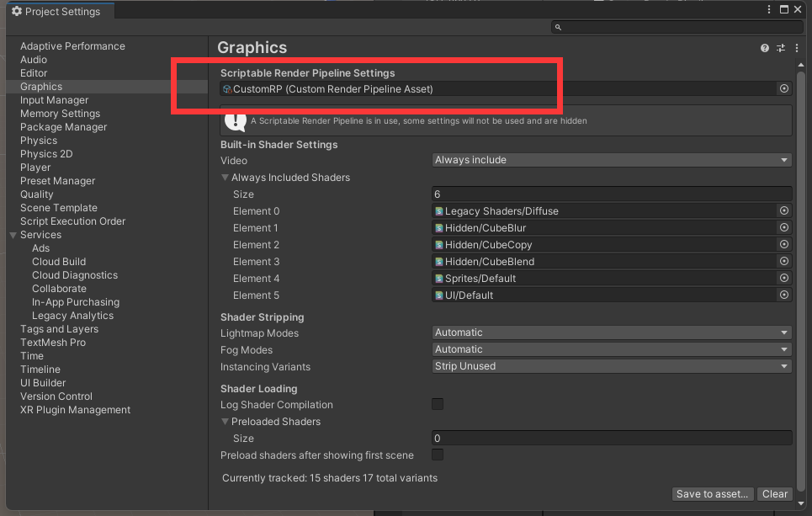812x516 pixels.
Task: Open Tags and Layers settings
Action: [x=59, y=329]
